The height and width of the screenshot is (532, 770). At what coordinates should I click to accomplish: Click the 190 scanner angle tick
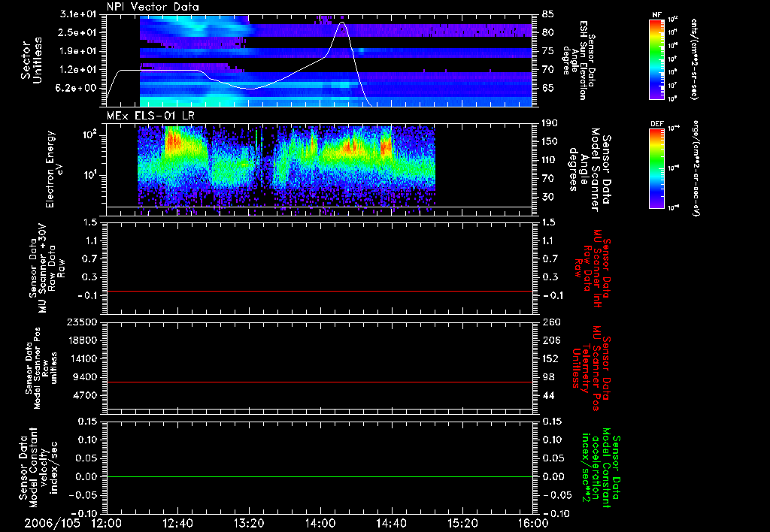(551, 123)
